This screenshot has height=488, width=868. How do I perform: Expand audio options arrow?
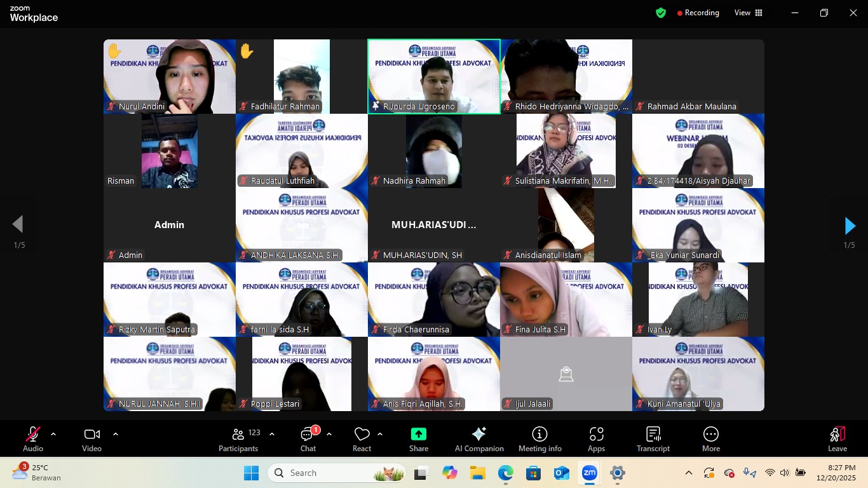click(53, 434)
